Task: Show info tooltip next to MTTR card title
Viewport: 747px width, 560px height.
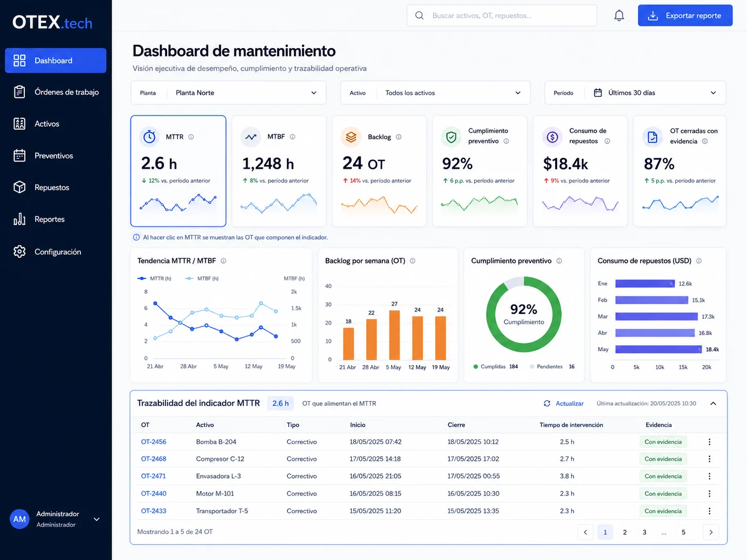Action: tap(191, 137)
